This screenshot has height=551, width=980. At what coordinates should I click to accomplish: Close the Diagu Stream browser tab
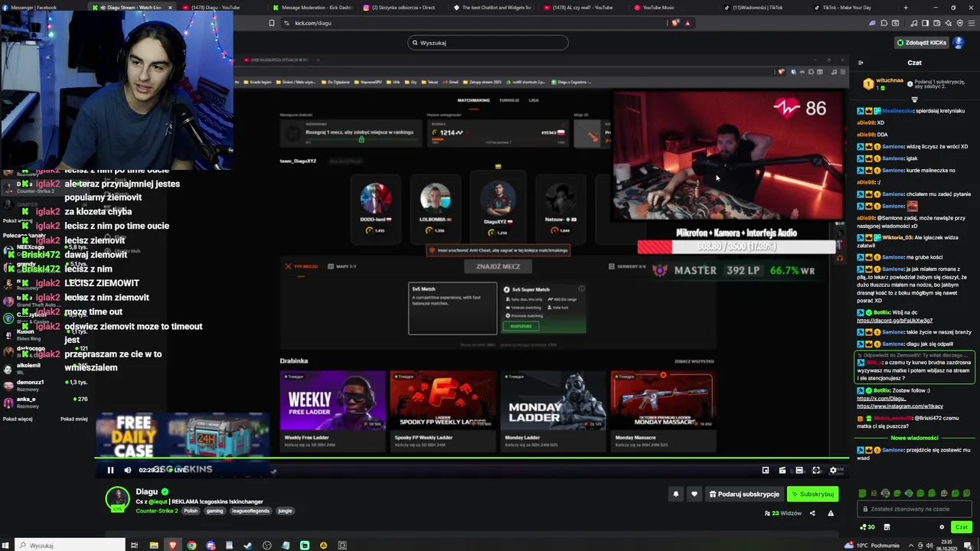[170, 8]
